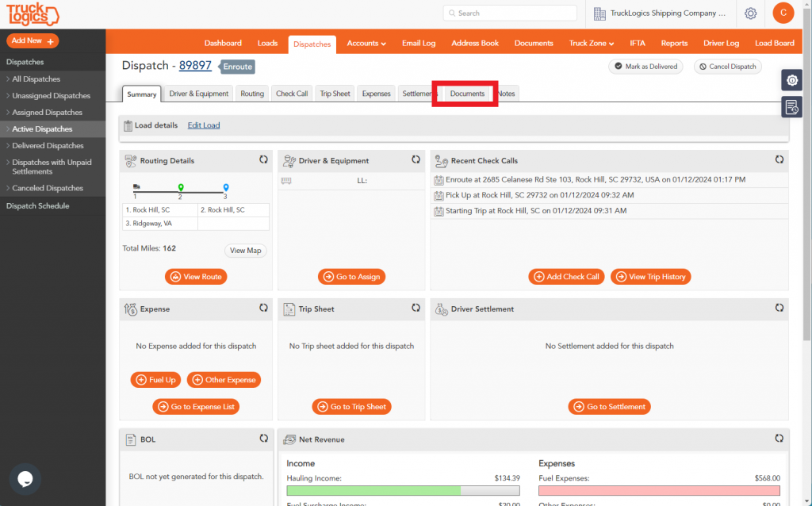Refresh the Routing Details panel
The height and width of the screenshot is (506, 812).
pyautogui.click(x=263, y=160)
